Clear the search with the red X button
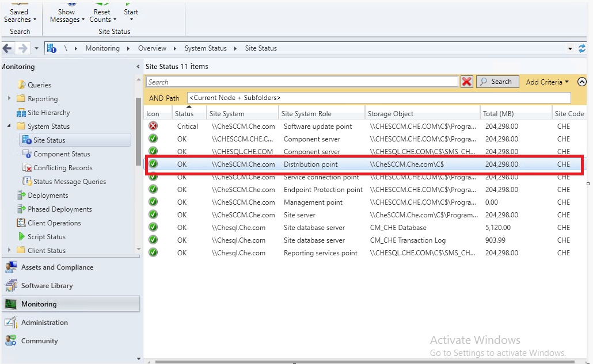The height and width of the screenshot is (364, 593). [x=467, y=82]
